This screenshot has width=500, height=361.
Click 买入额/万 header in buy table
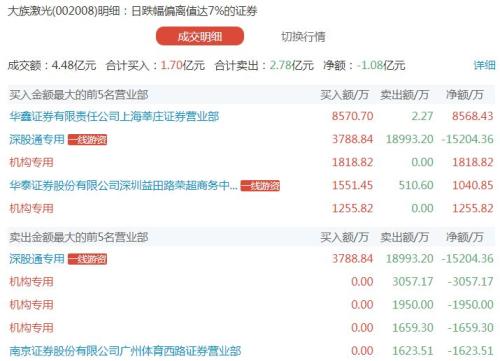(x=344, y=95)
